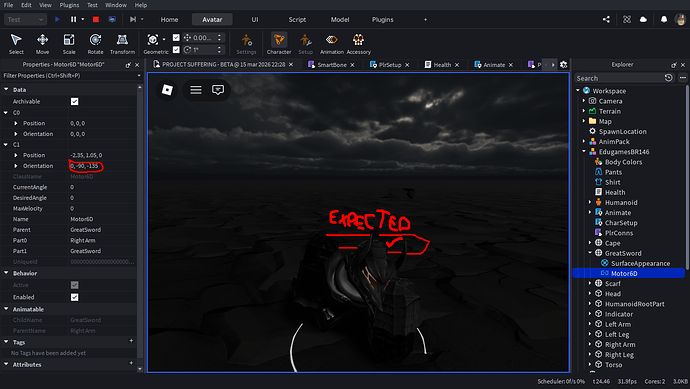Open Explorer more options ellipsis
This screenshot has width=690, height=389.
[x=683, y=78]
